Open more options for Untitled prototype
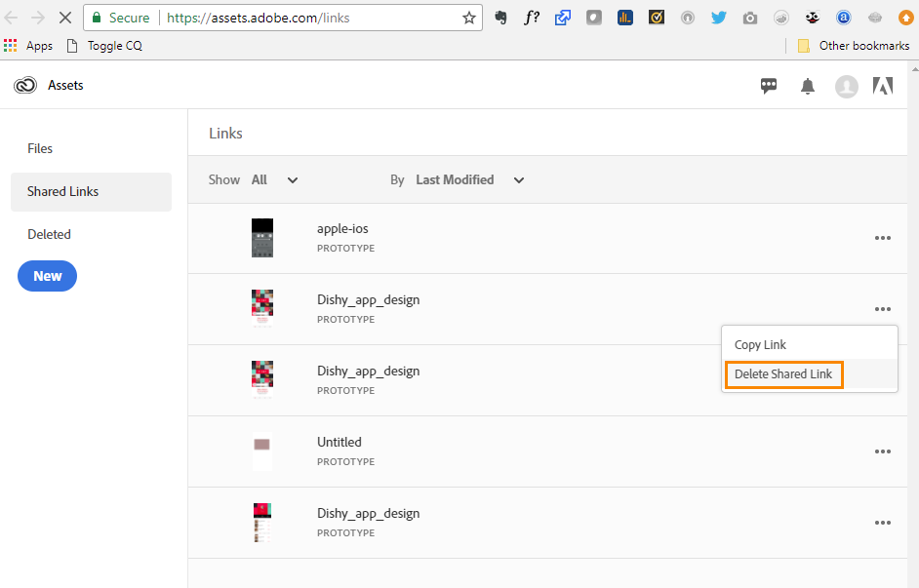The width and height of the screenshot is (919, 588). (x=883, y=451)
